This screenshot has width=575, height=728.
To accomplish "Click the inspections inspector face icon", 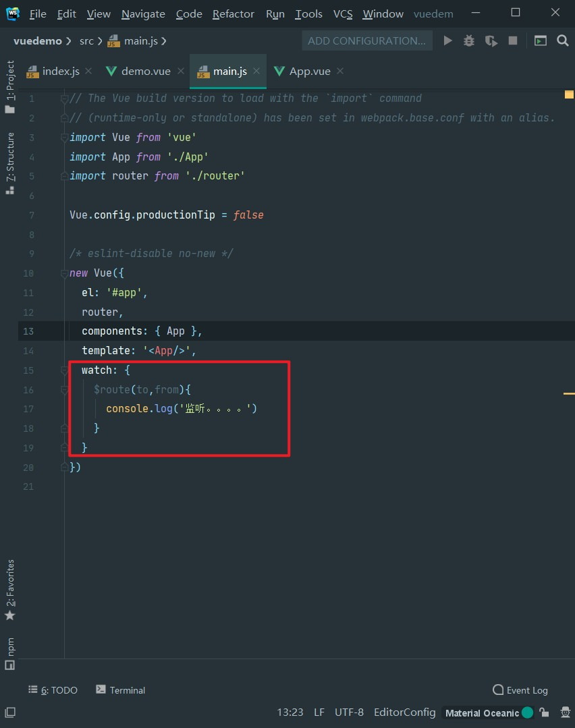I will click(566, 712).
